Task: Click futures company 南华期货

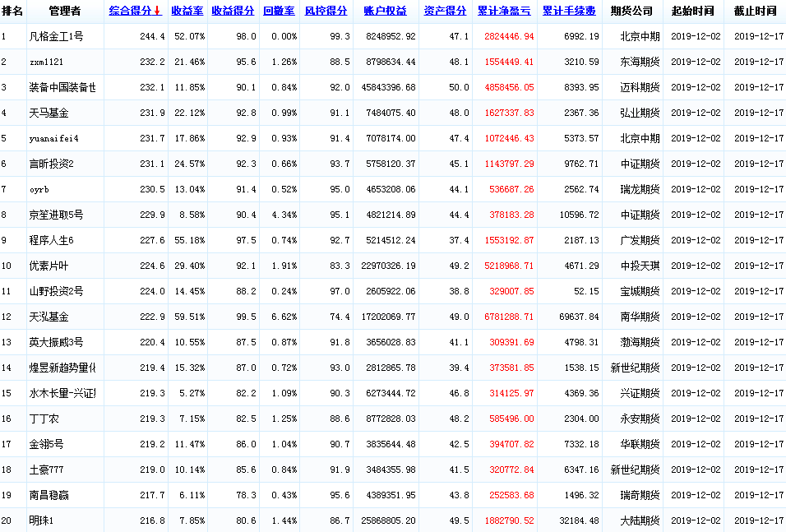Action: point(640,317)
